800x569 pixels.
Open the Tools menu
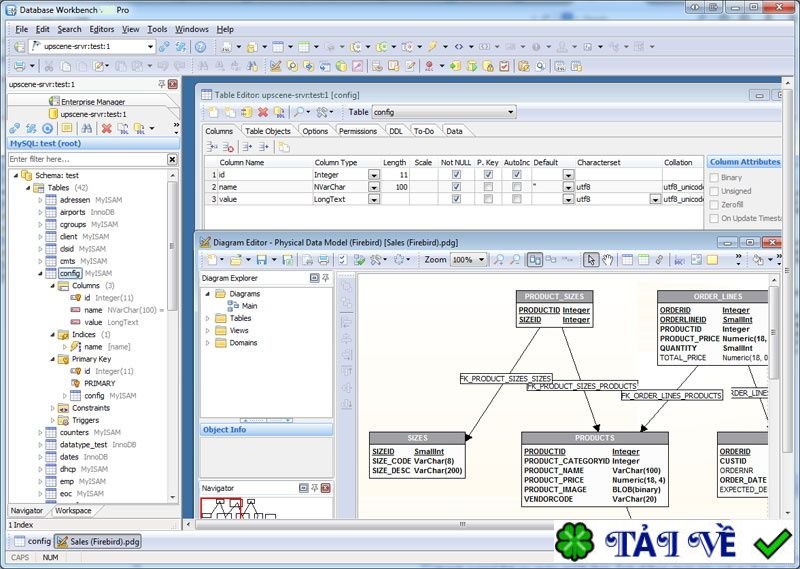(x=157, y=29)
